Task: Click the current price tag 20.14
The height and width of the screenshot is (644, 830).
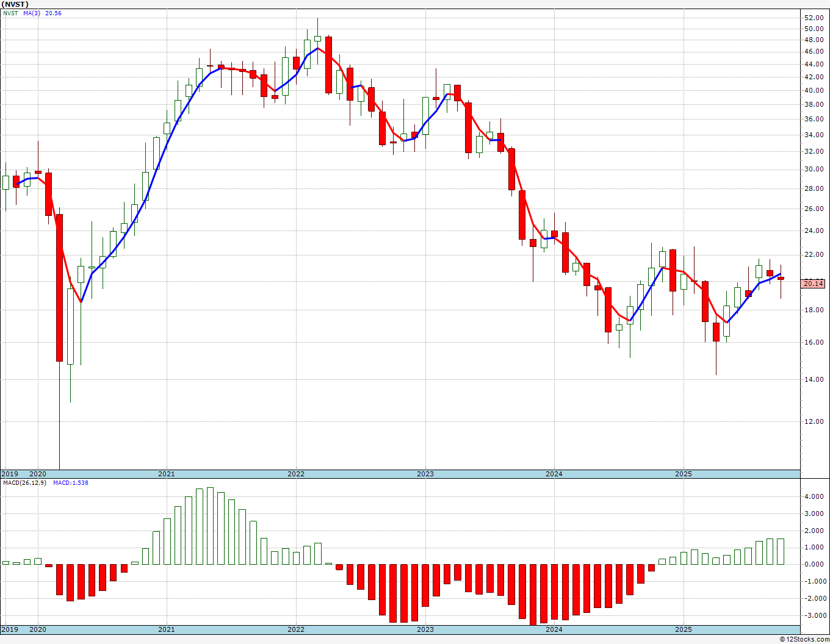Action: tap(813, 284)
